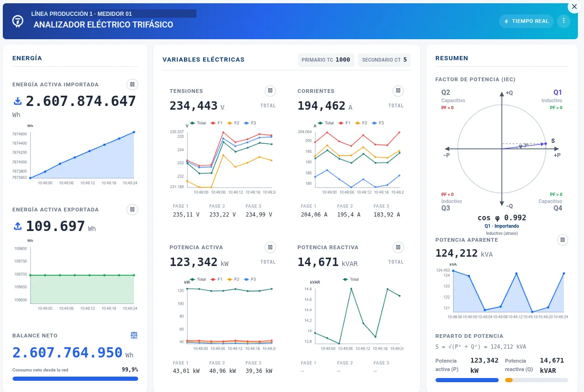Image resolution: width=584 pixels, height=392 pixels.
Task: Click the Tensiones total 234,443 V
Action: pyautogui.click(x=197, y=106)
